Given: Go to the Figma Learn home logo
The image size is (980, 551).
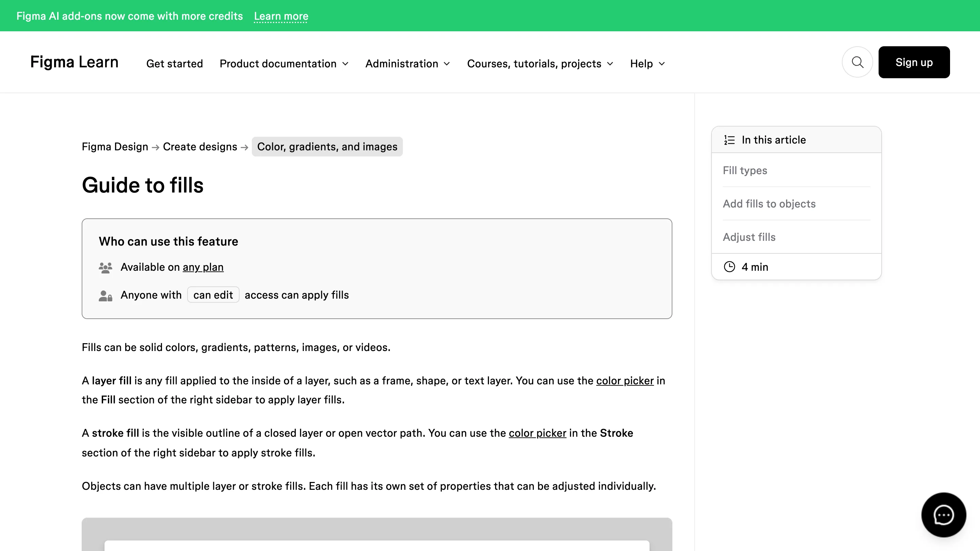Looking at the screenshot, I should pyautogui.click(x=74, y=62).
